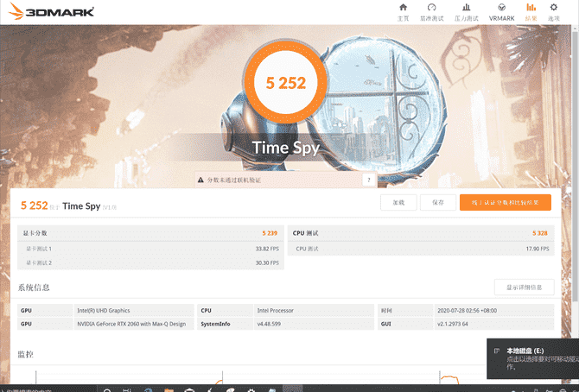579x392 pixels.
Task: Switch to the VRMARK tab
Action: (x=501, y=12)
